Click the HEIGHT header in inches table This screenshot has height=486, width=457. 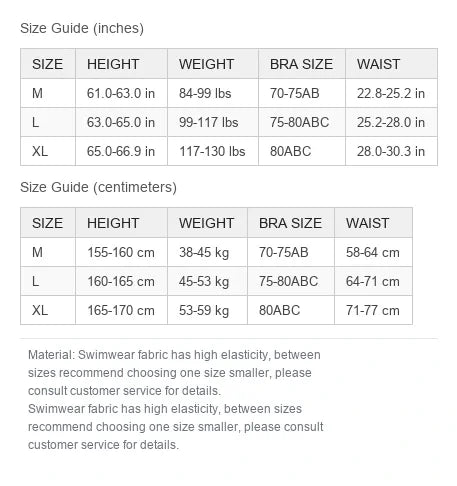(121, 64)
